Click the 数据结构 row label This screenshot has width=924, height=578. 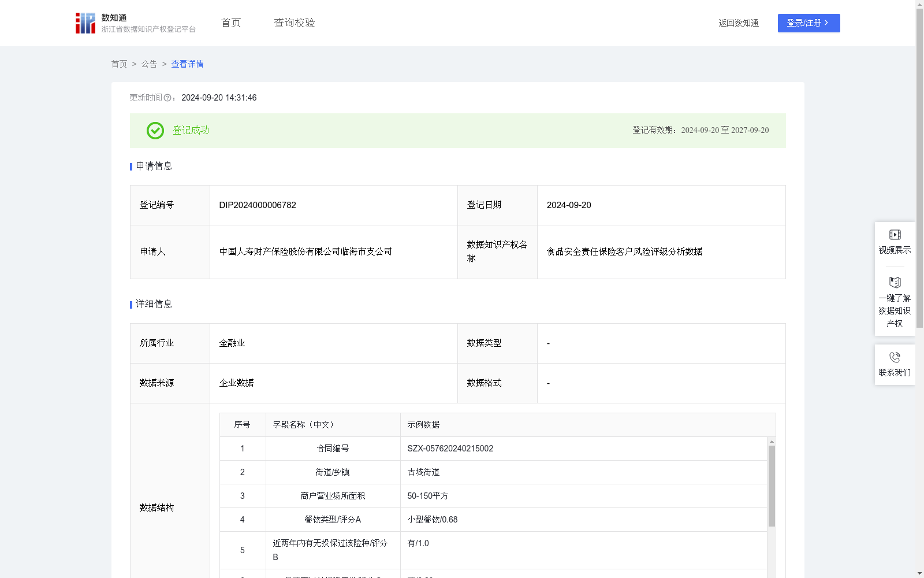click(157, 508)
